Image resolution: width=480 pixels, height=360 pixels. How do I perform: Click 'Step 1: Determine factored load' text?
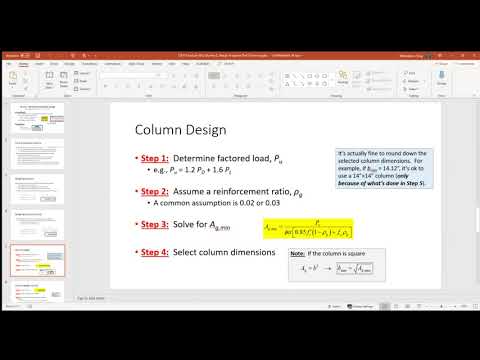(211, 158)
